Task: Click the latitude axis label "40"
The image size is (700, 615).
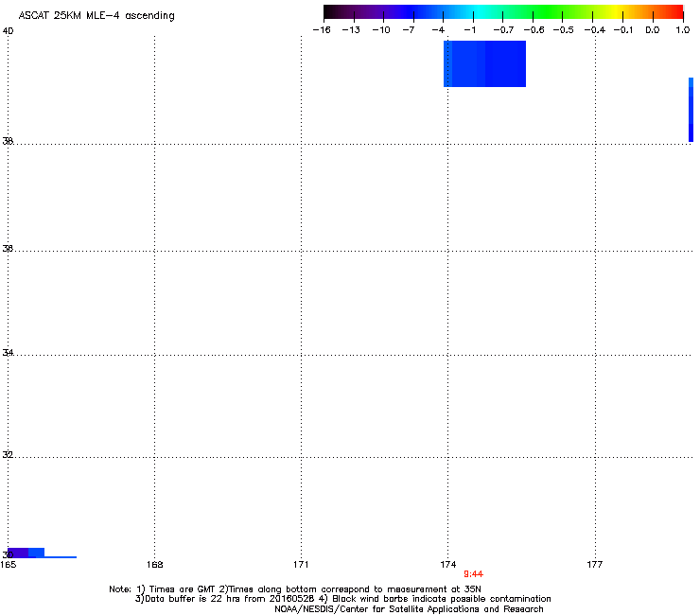Action: click(8, 31)
